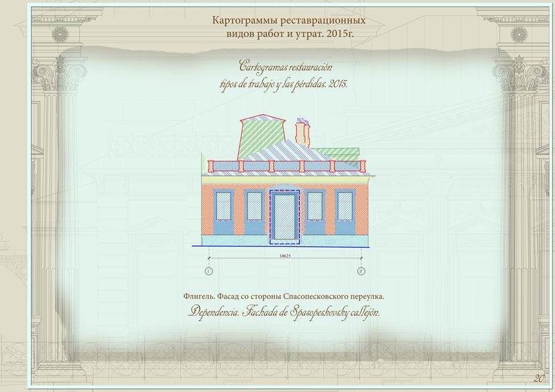
Task: Click the rosette ornament in the top-left corner
Action: 60,34
